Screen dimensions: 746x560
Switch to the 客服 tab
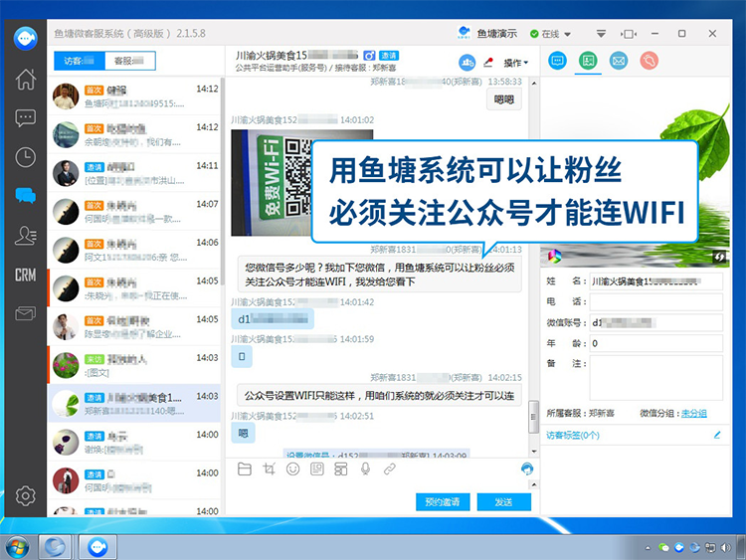(x=130, y=61)
